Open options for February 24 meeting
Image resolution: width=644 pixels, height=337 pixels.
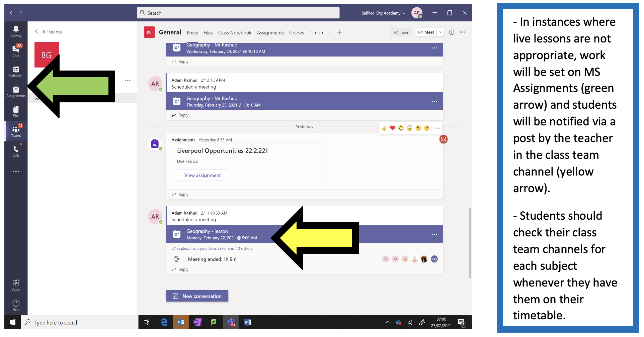coord(434,48)
